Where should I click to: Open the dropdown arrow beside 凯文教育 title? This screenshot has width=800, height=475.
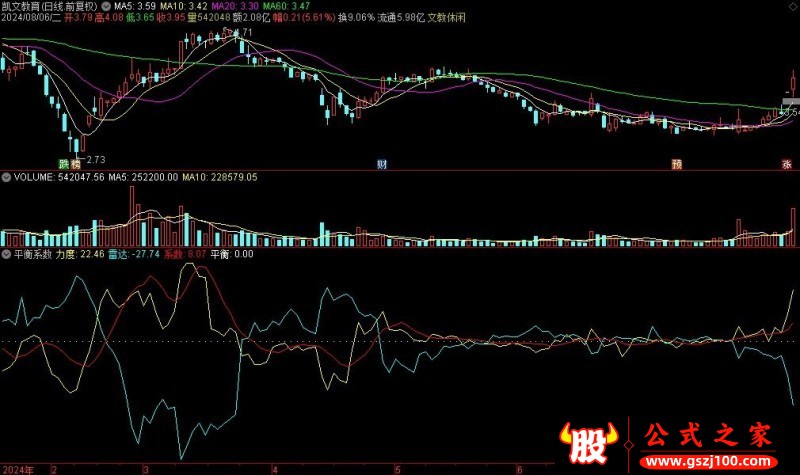tap(106, 7)
